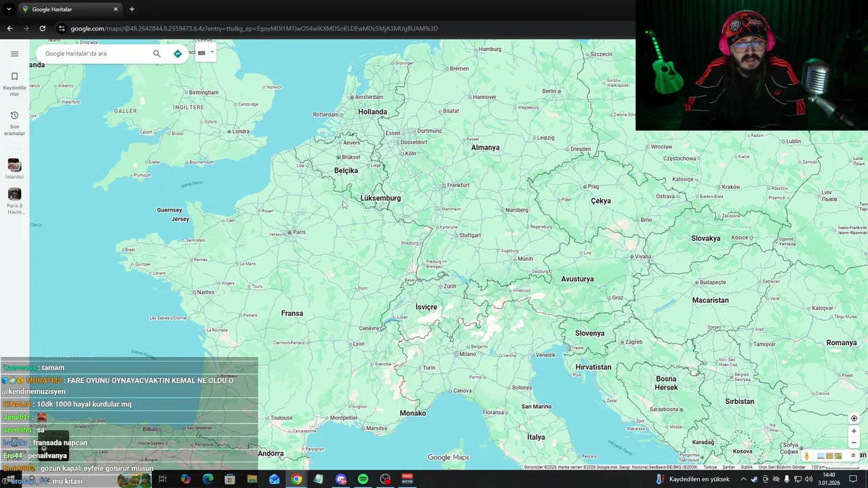Open Spotify from the taskbar
The height and width of the screenshot is (488, 868).
coord(363,479)
